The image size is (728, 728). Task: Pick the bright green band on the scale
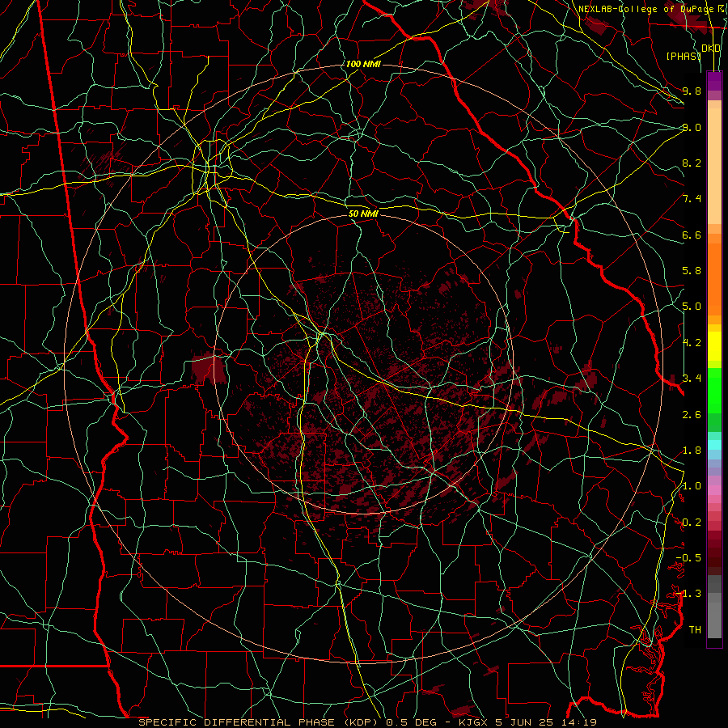(714, 390)
